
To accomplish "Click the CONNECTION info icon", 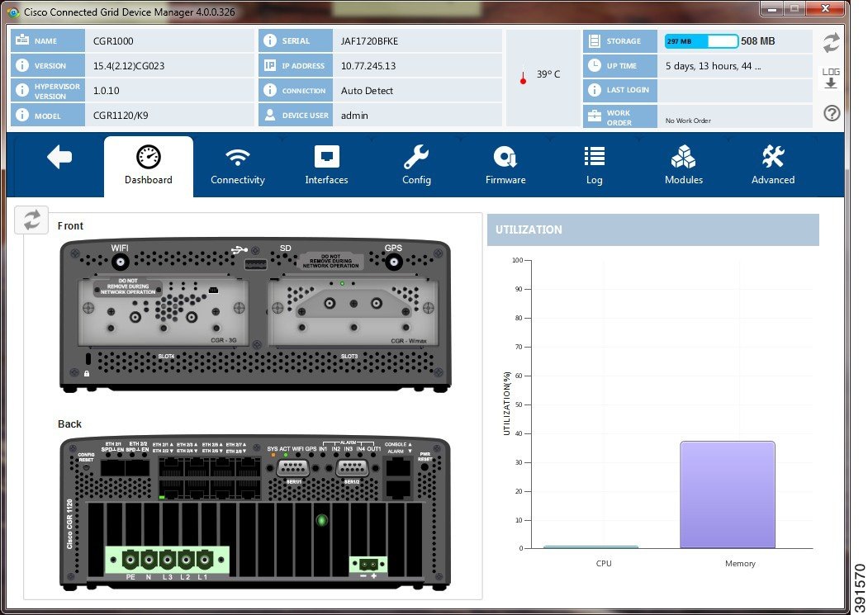I will click(x=269, y=90).
